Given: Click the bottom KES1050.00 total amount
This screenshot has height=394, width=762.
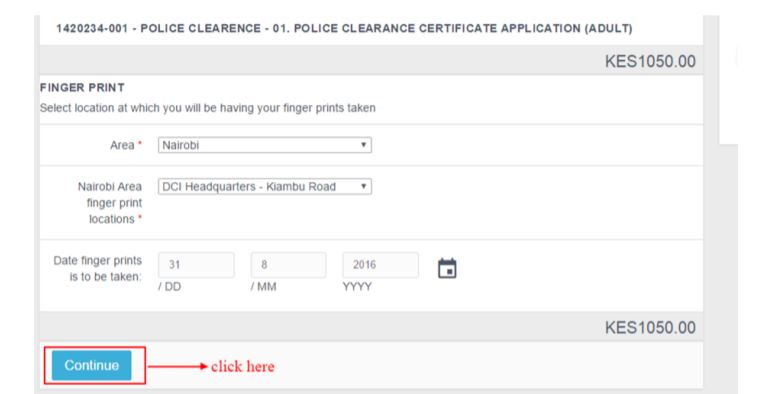Looking at the screenshot, I should pos(650,327).
